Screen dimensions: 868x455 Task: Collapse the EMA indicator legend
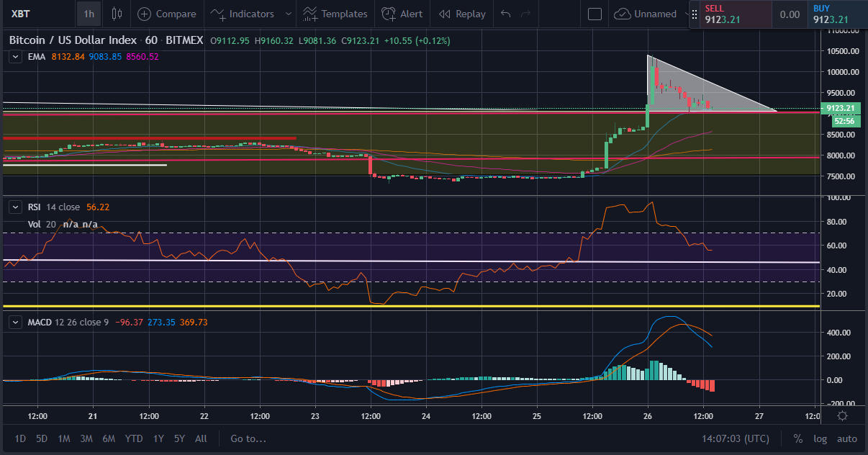click(x=15, y=56)
